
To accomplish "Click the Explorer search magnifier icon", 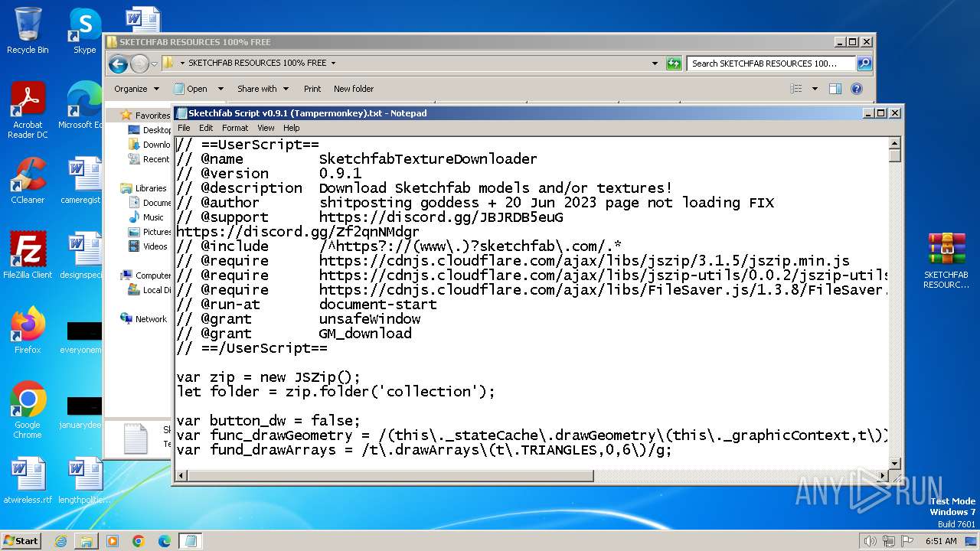I will point(864,64).
